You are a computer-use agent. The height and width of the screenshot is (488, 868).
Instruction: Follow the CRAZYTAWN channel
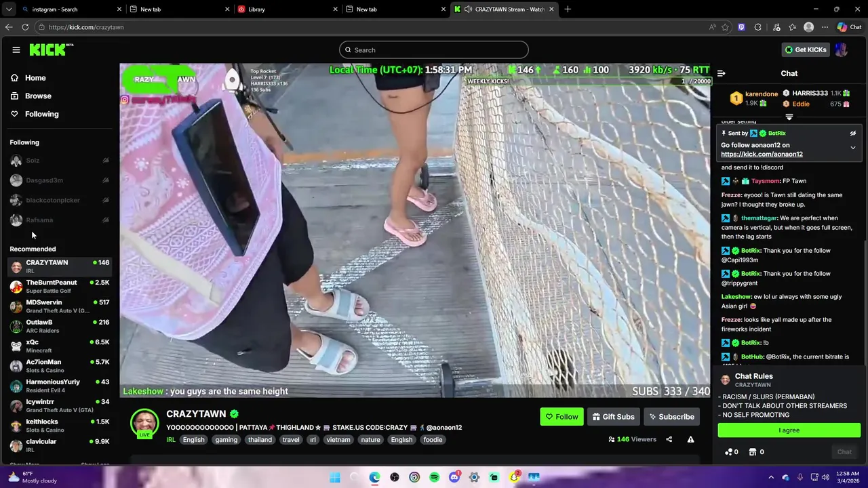point(561,417)
